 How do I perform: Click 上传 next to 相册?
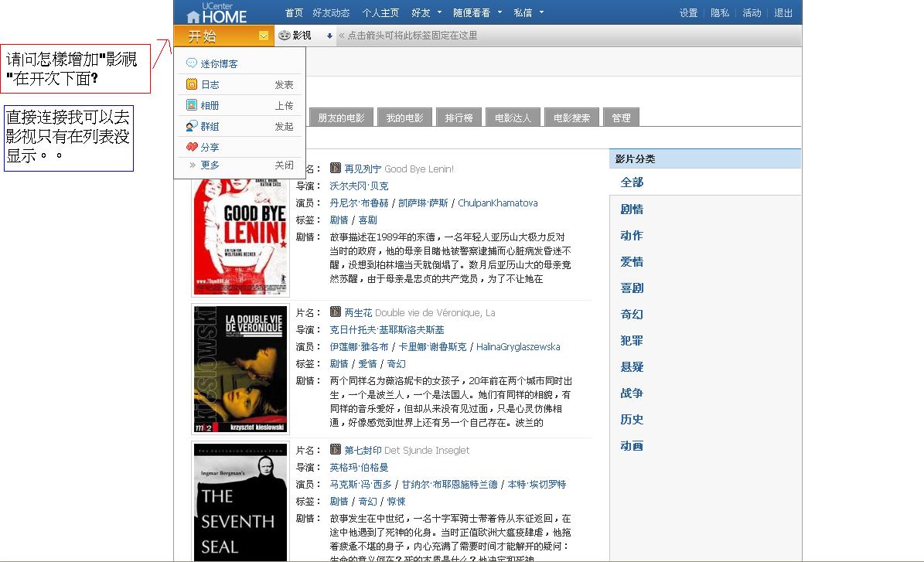coord(284,105)
